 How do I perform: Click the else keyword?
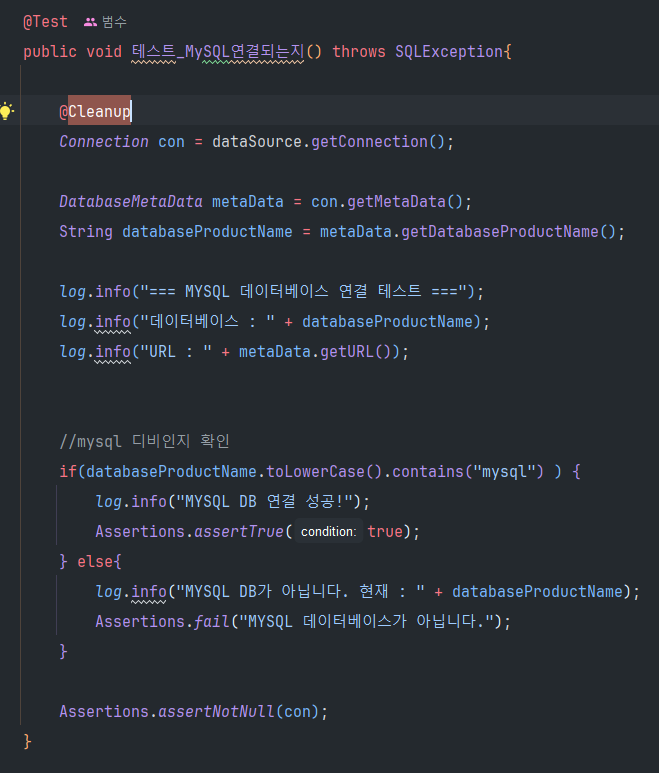pos(95,561)
